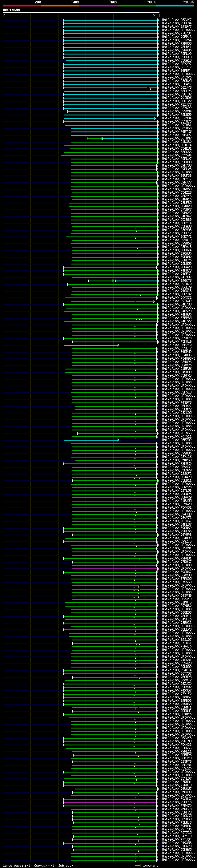The width and height of the screenshot is (197, 868).
Task: Select hit UniRef100_C6F7E0
Action: pyautogui.click(x=176, y=345)
